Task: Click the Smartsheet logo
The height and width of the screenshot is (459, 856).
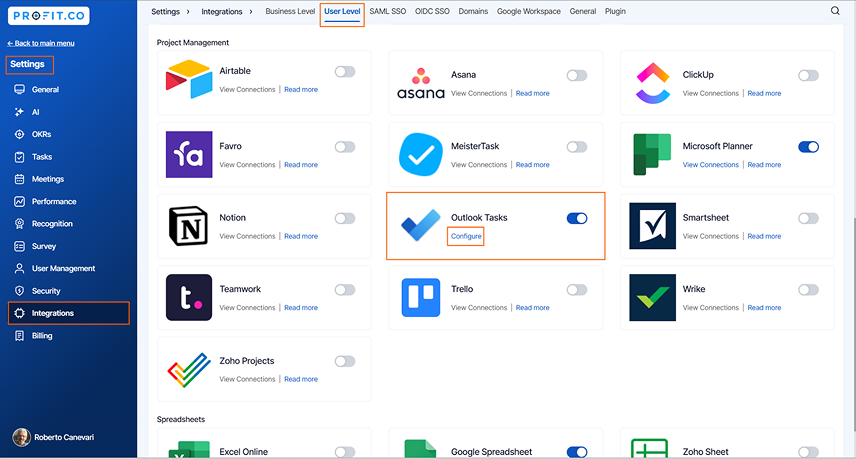Action: pos(652,226)
